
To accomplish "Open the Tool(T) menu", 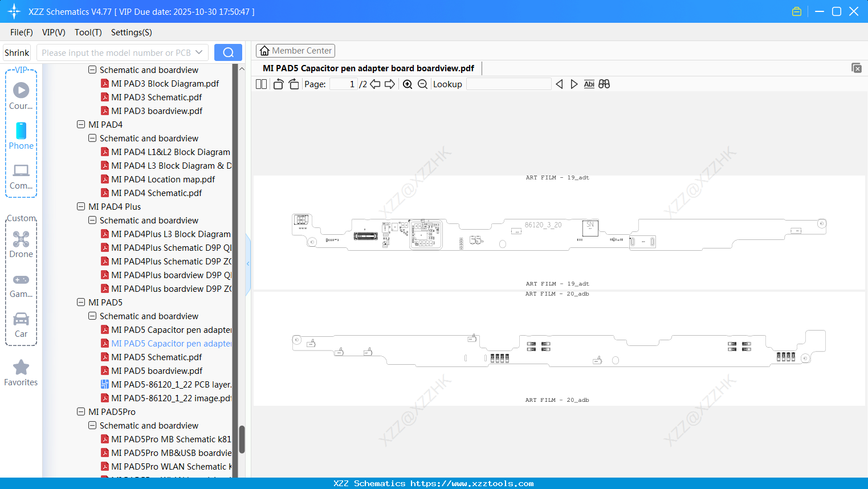I will tap(88, 32).
